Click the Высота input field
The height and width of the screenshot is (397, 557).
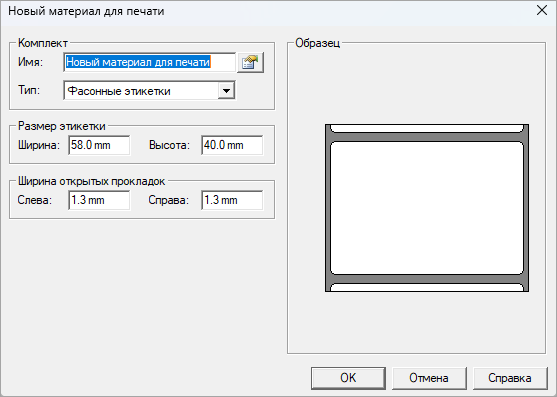click(232, 145)
